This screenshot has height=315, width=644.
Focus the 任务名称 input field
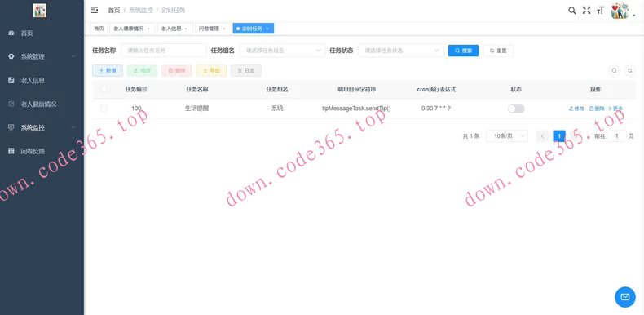(164, 51)
